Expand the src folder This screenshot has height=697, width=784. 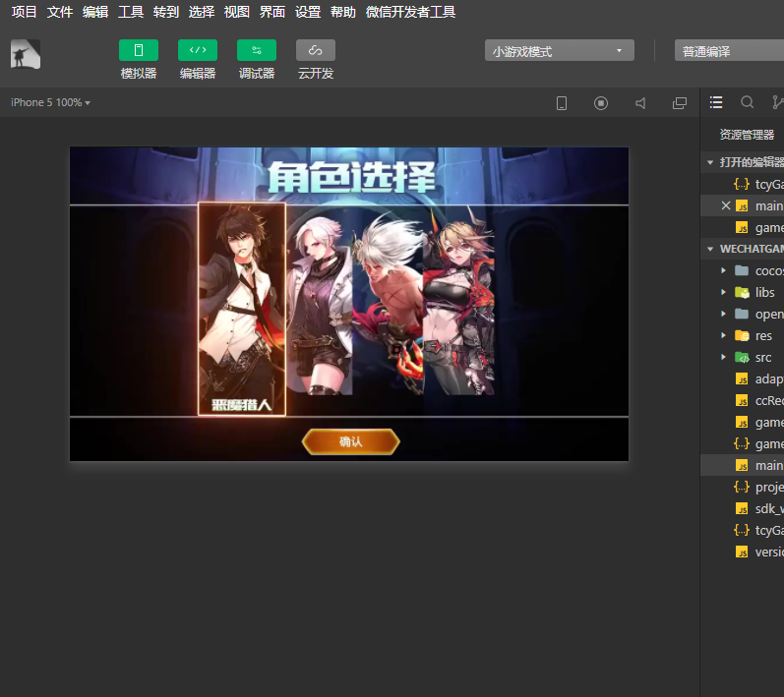point(723,357)
